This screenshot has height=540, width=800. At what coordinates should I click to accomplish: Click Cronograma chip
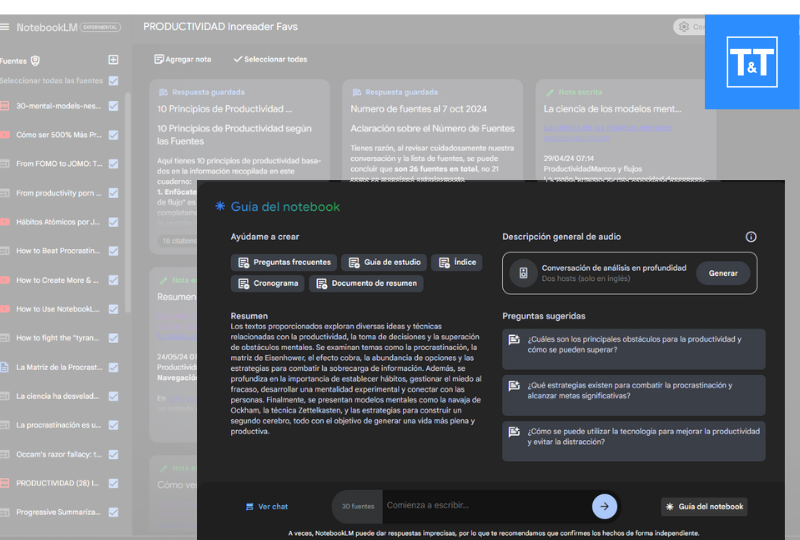[267, 283]
